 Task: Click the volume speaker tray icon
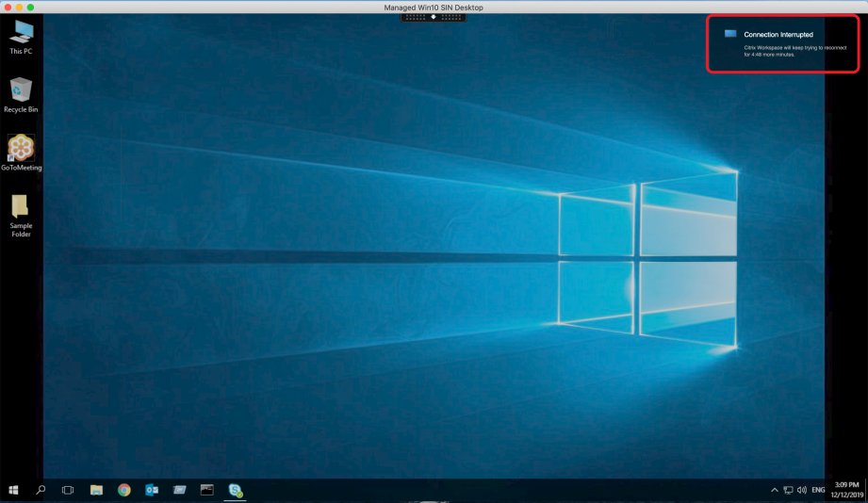click(x=801, y=491)
